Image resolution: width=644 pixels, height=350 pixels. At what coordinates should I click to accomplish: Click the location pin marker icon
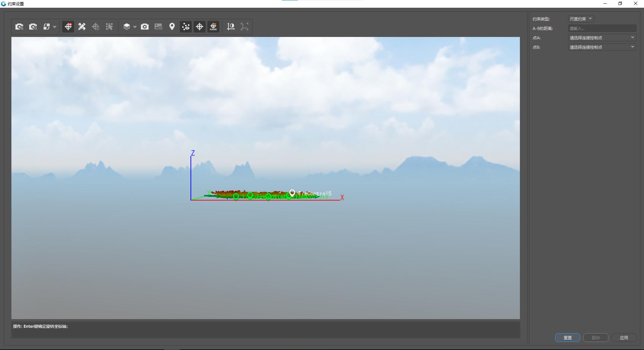(x=172, y=27)
